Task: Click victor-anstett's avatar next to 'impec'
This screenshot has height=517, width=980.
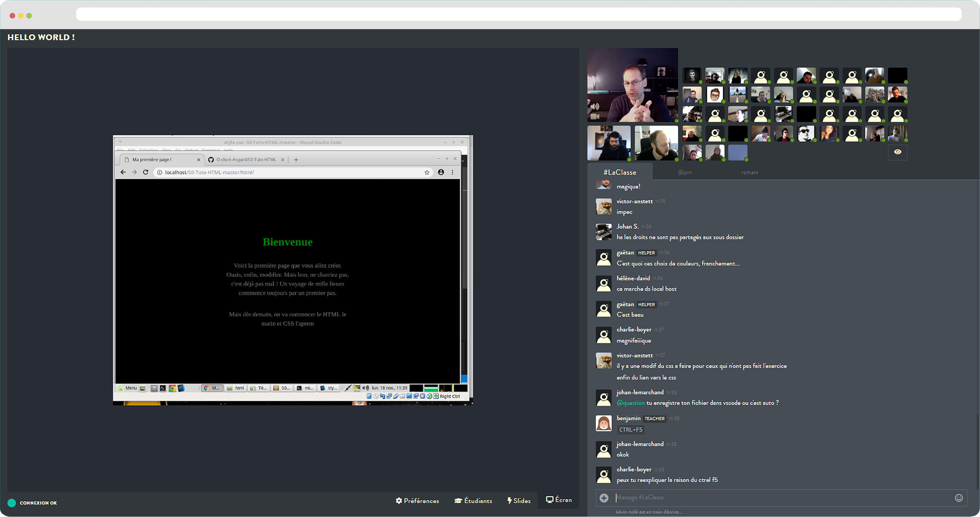Action: click(603, 206)
